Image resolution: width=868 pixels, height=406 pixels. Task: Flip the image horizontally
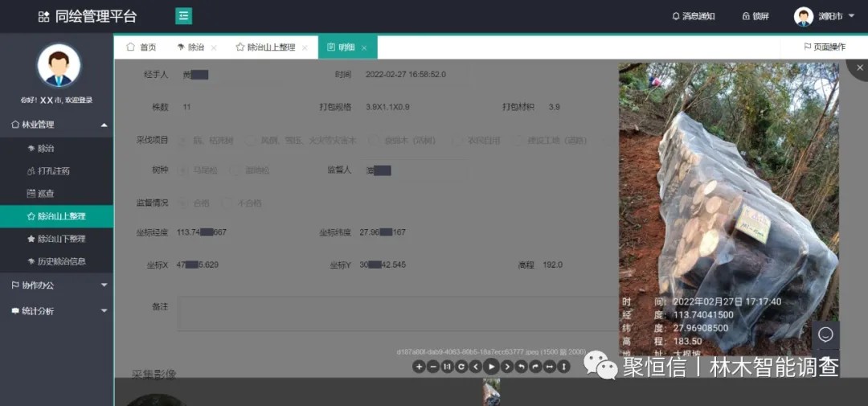coord(550,367)
